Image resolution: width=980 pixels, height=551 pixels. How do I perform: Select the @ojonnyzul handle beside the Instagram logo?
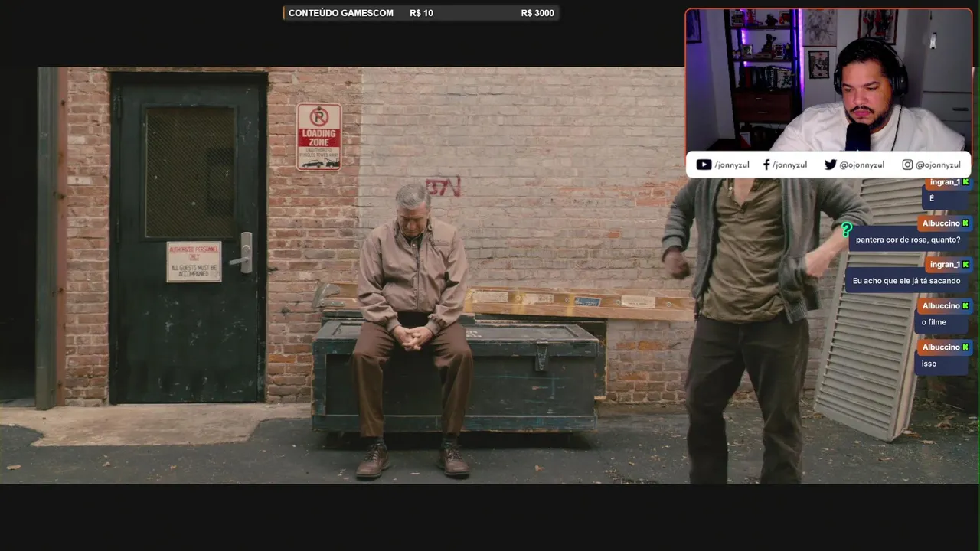(x=938, y=165)
